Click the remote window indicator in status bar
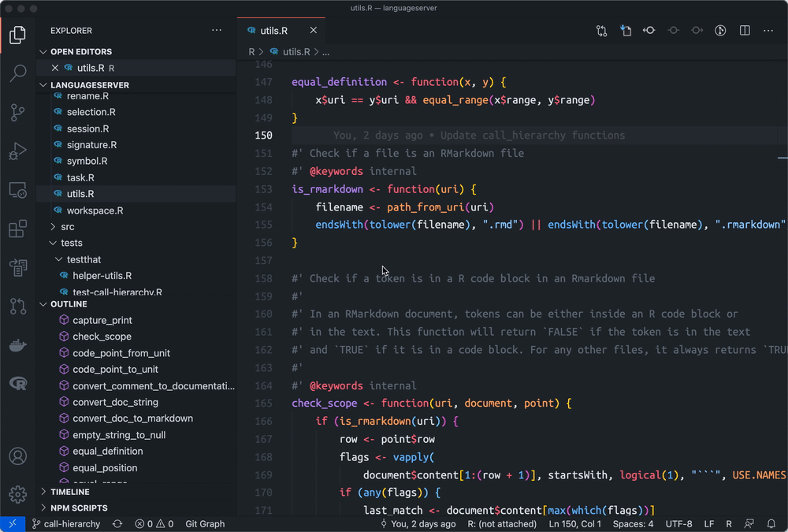Viewport: 788px width, 532px height. (x=13, y=524)
